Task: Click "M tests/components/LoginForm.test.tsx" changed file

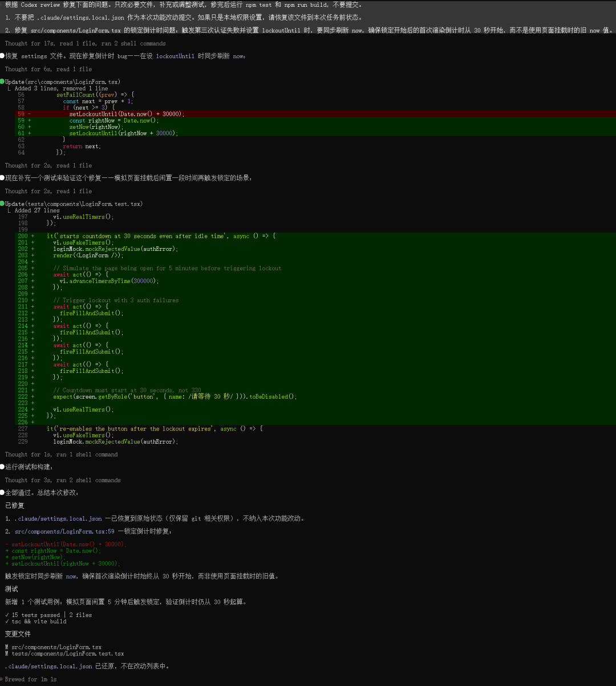Action: [x=64, y=653]
